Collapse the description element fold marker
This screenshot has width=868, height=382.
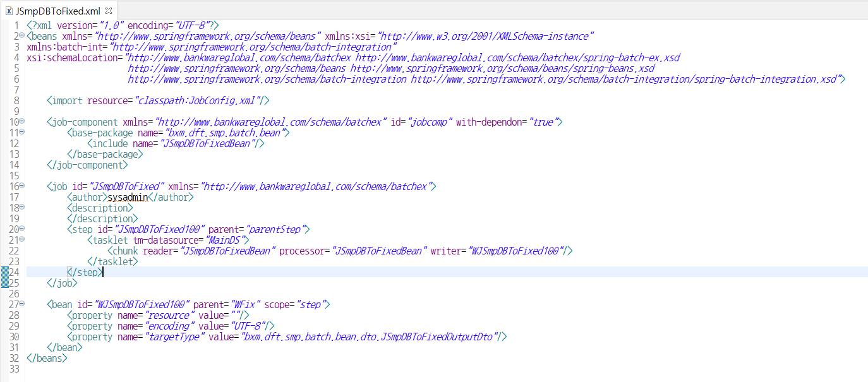(21, 207)
